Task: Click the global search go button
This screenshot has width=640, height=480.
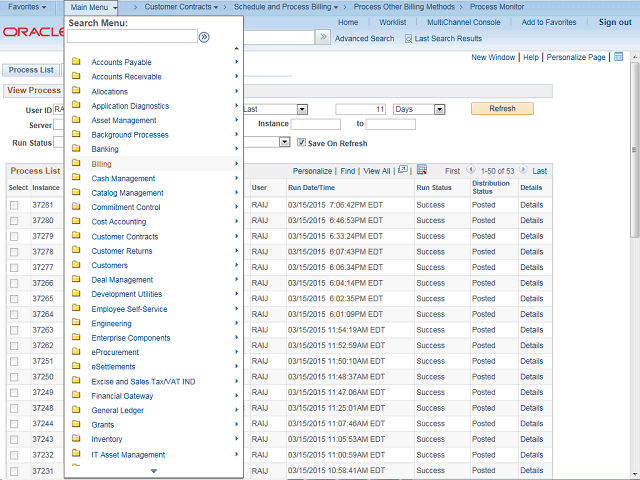Action: tap(323, 37)
